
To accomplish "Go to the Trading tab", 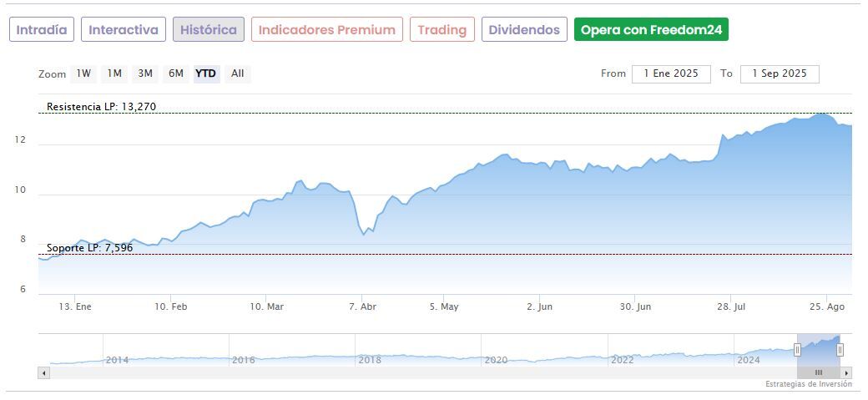I will pos(442,30).
